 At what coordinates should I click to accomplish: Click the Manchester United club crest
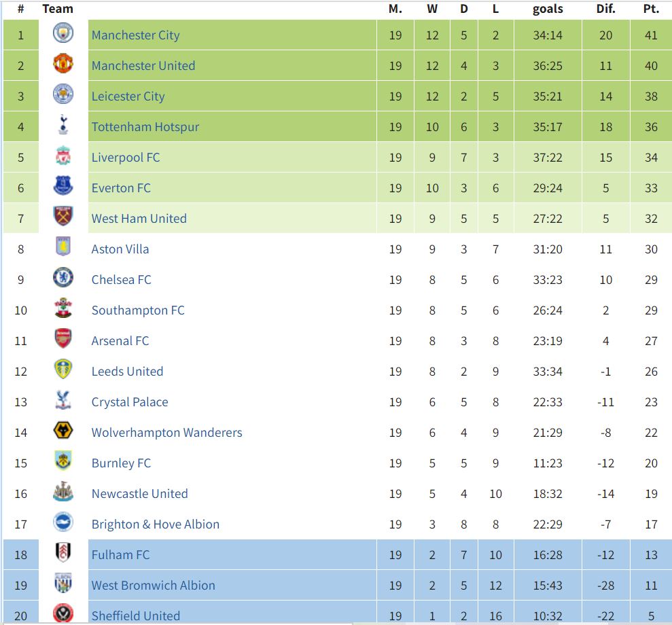pos(63,63)
